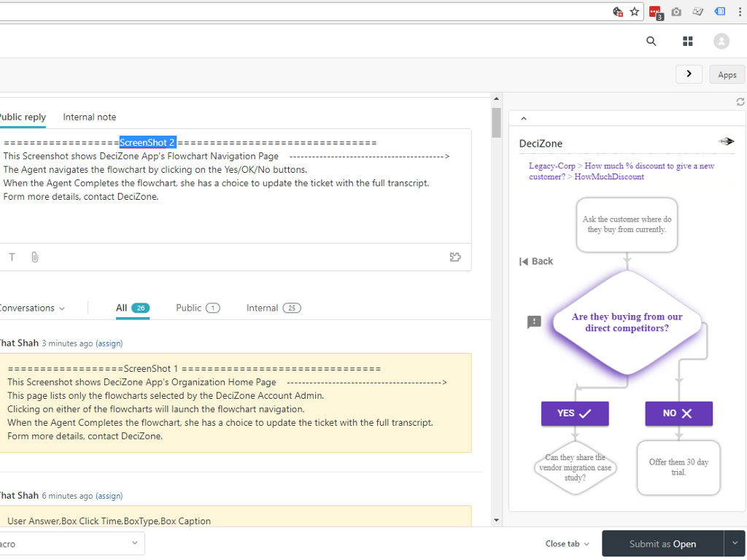Switch to the Internal note tab
The image size is (747, 560).
point(89,117)
